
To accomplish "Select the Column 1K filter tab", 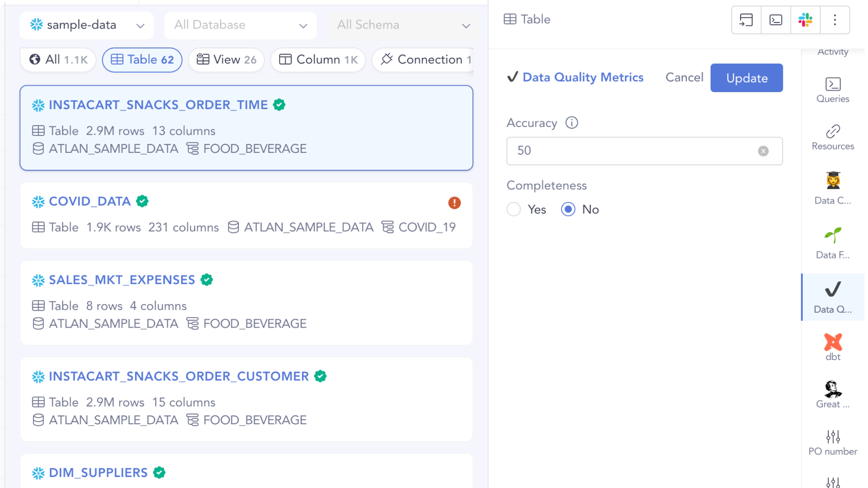I will coord(319,60).
